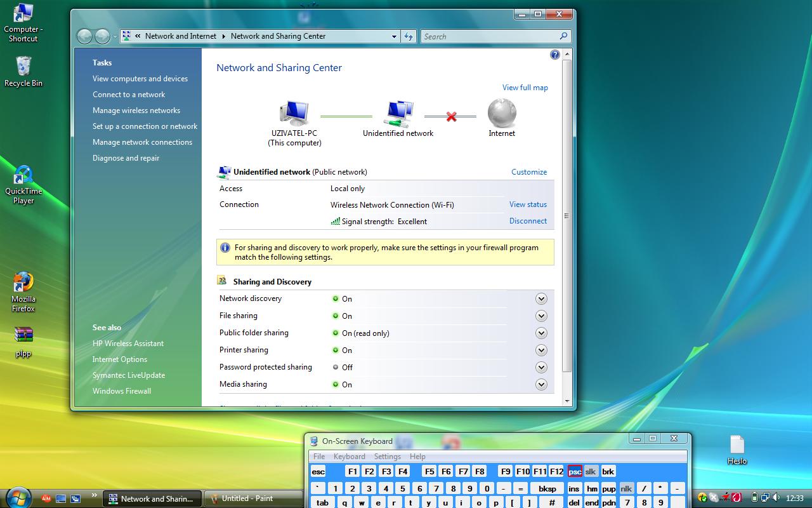Click the information icon in the yellow notice
Image resolution: width=812 pixels, height=508 pixels.
coord(225,248)
